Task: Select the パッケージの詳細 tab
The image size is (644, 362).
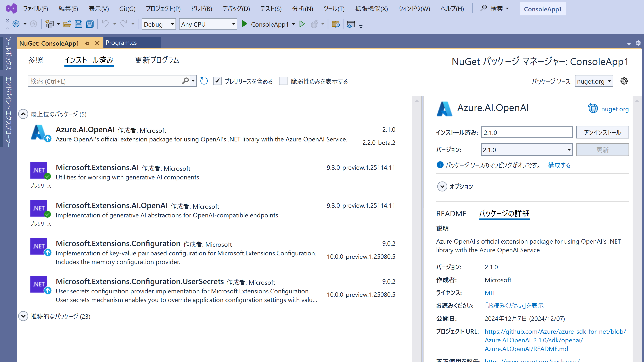Action: [x=504, y=214]
